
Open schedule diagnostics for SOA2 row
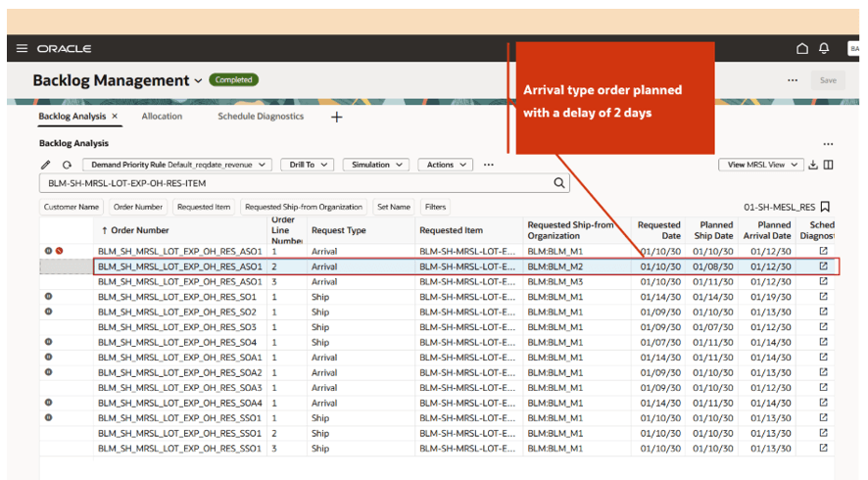tap(824, 372)
